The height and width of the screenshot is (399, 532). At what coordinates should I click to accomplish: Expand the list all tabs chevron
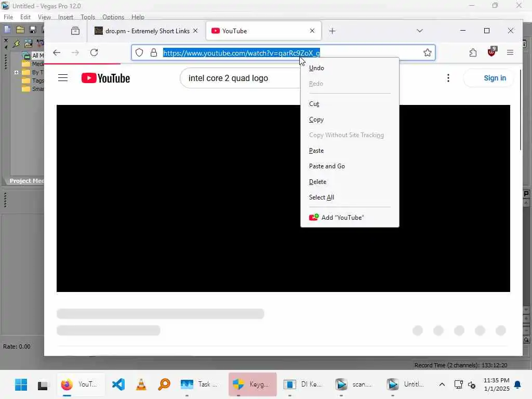click(420, 31)
